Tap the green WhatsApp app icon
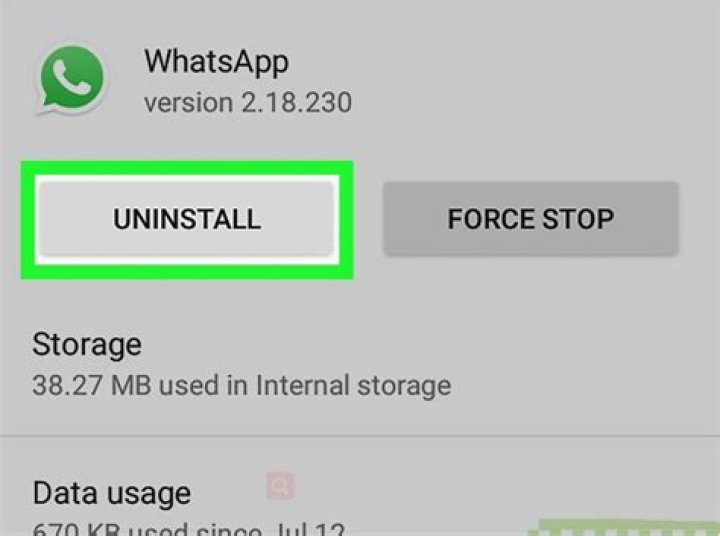The height and width of the screenshot is (536, 720). tap(72, 79)
